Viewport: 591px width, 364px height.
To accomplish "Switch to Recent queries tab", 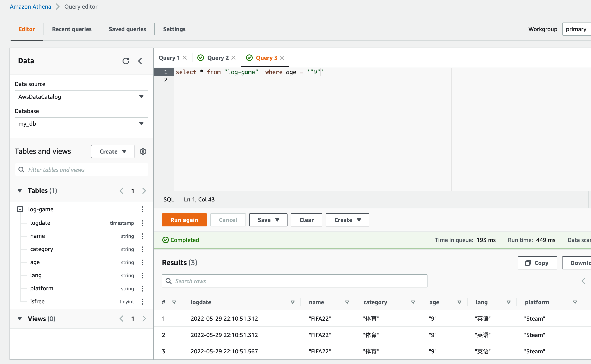I will tap(72, 29).
